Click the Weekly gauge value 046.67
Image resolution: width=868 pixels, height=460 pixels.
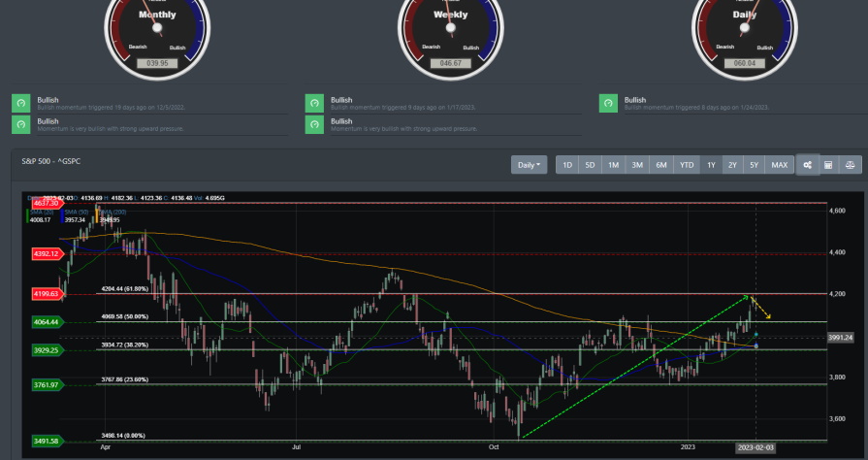[451, 63]
